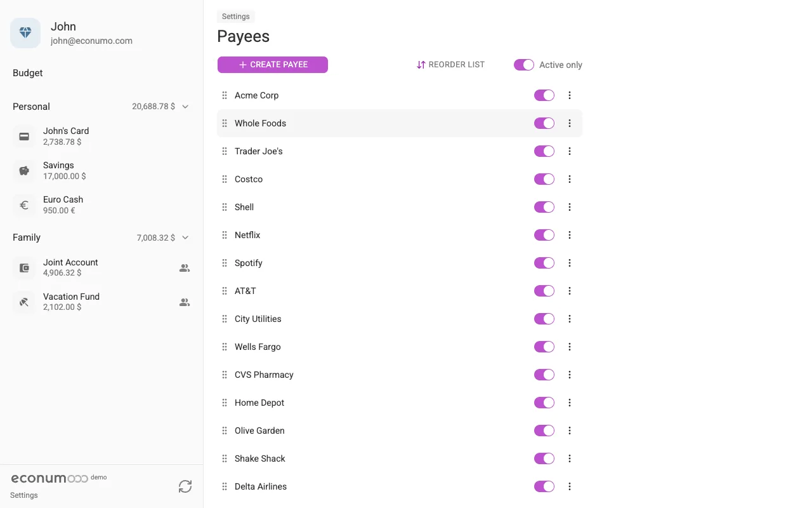Click drag handle beside Netflix

click(x=225, y=235)
